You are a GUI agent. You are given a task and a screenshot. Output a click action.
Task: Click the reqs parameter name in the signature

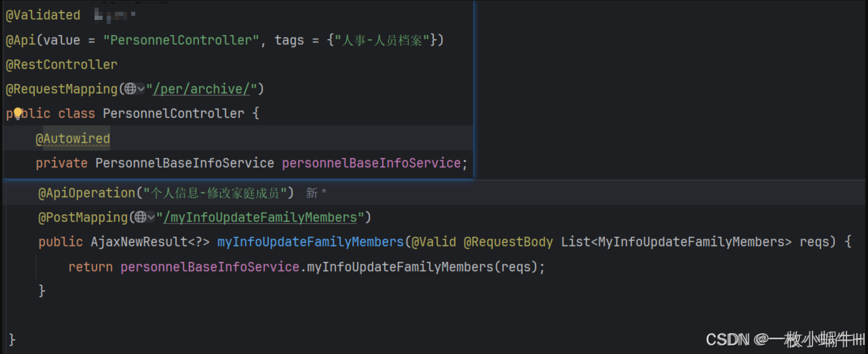[814, 242]
